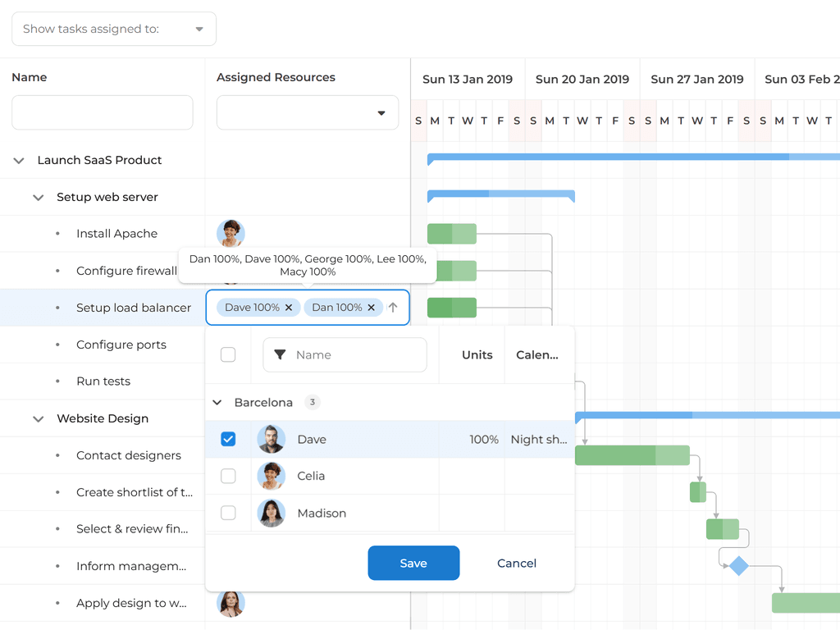Enable the checkbox for Celia
The height and width of the screenshot is (630, 840).
pos(228,476)
